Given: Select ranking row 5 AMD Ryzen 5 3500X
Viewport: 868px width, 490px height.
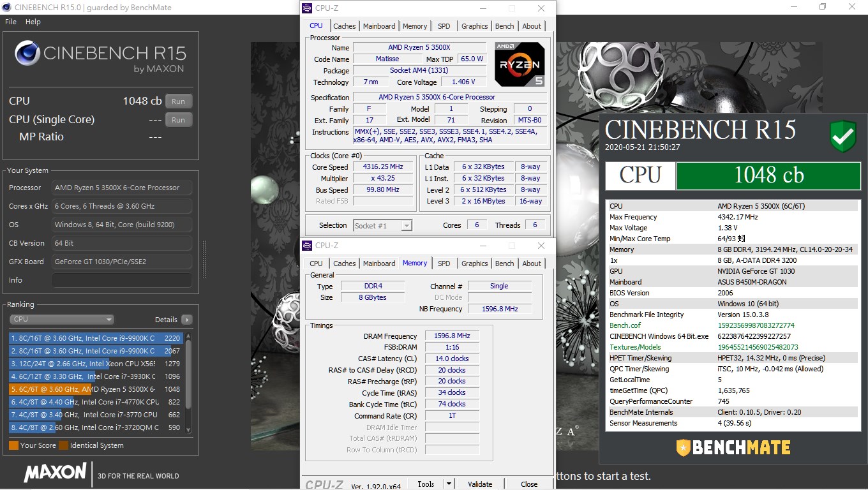Looking at the screenshot, I should coord(96,389).
